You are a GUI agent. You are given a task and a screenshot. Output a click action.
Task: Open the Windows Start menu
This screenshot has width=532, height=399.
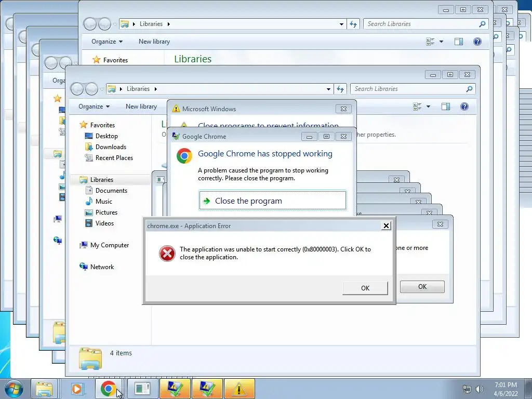(x=14, y=389)
